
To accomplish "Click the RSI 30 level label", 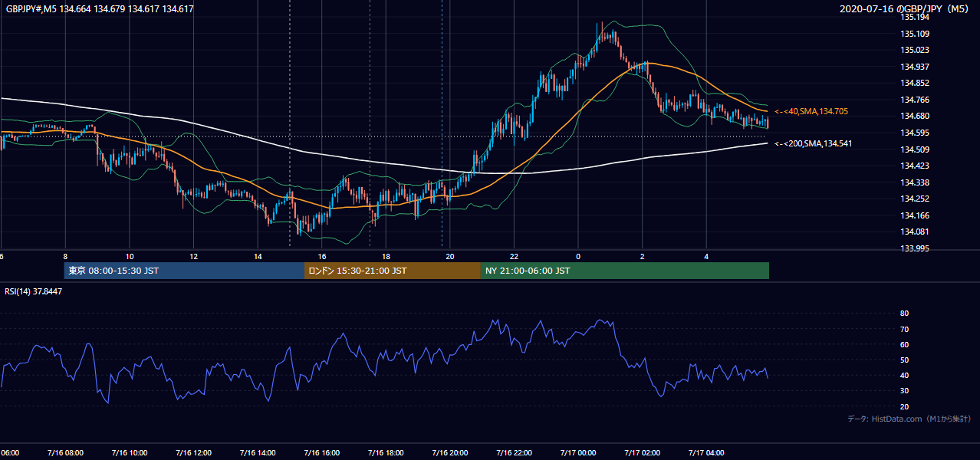I will pyautogui.click(x=904, y=391).
